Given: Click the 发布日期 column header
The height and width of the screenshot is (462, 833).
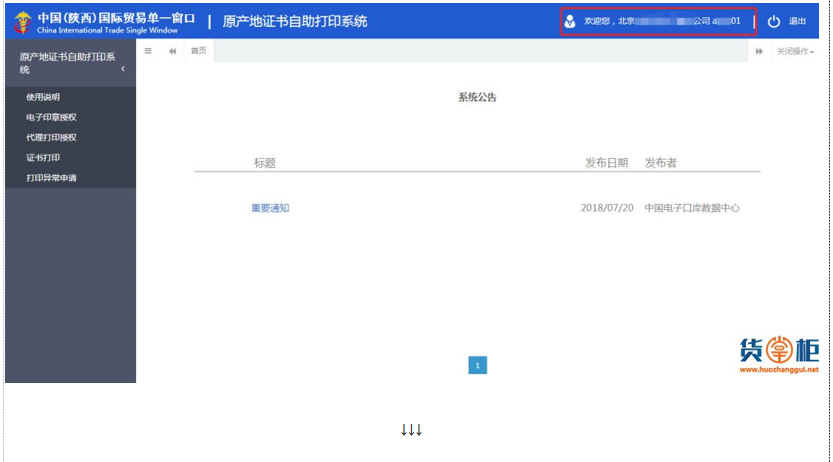Looking at the screenshot, I should pyautogui.click(x=606, y=163).
